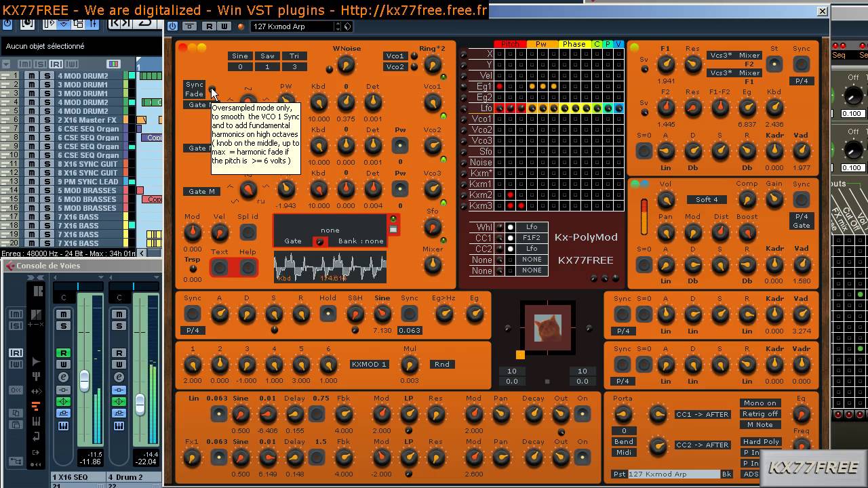Click the Saw waveform button

(x=267, y=56)
